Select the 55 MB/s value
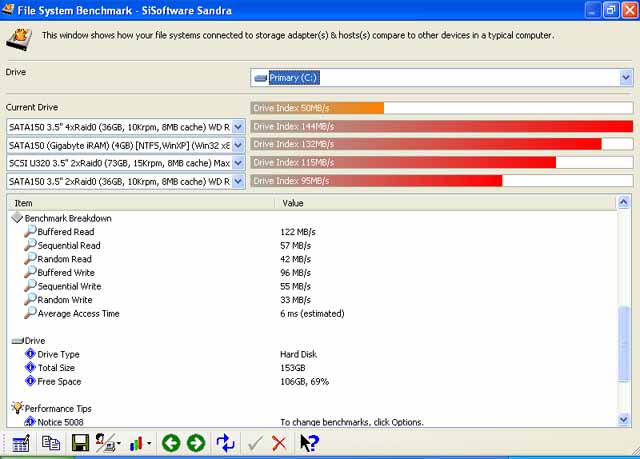 pos(296,286)
